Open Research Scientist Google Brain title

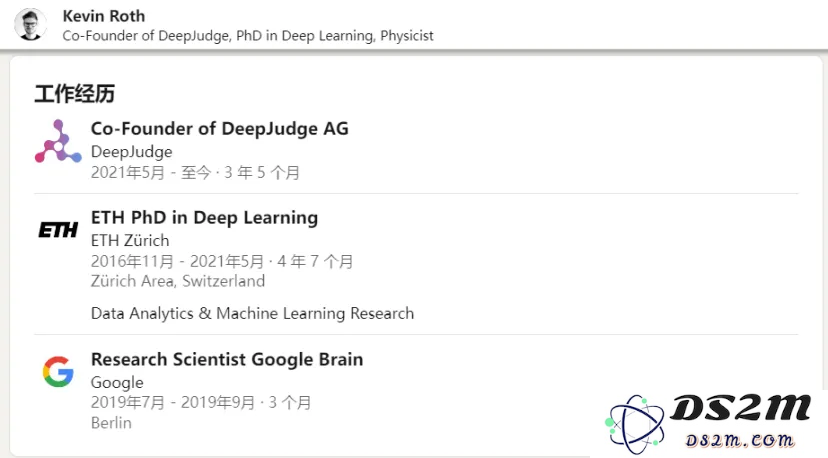[227, 359]
